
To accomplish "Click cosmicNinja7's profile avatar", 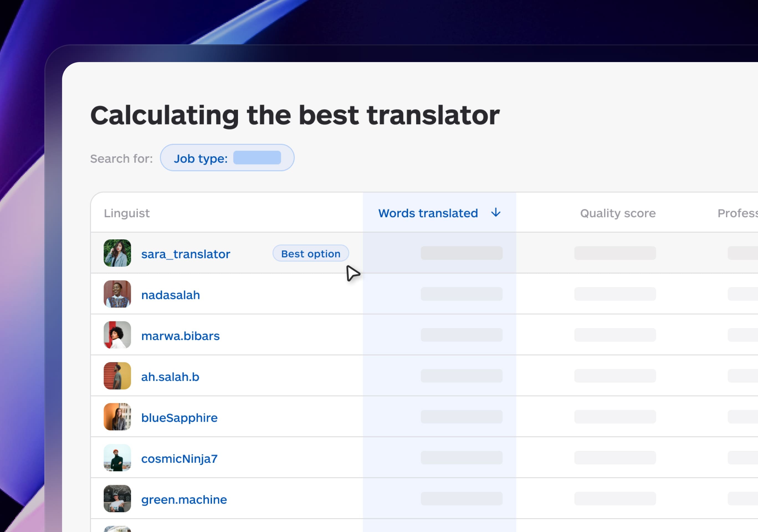I will point(117,457).
